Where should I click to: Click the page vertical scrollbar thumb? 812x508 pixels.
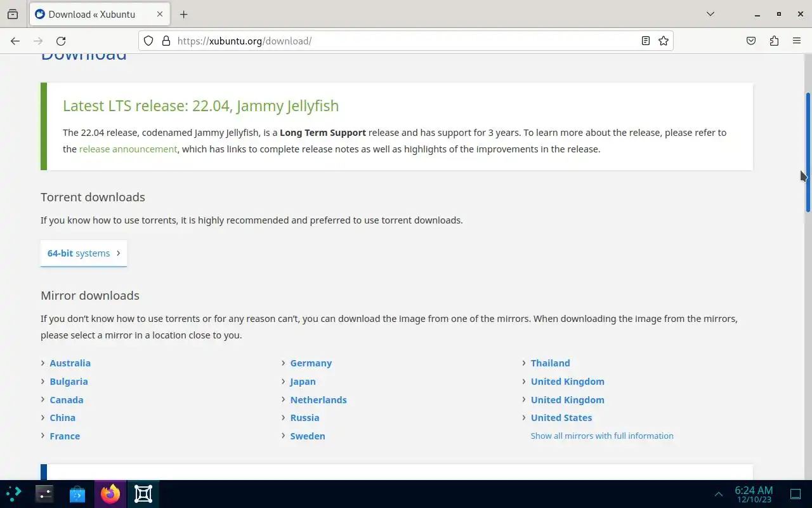coord(808,152)
